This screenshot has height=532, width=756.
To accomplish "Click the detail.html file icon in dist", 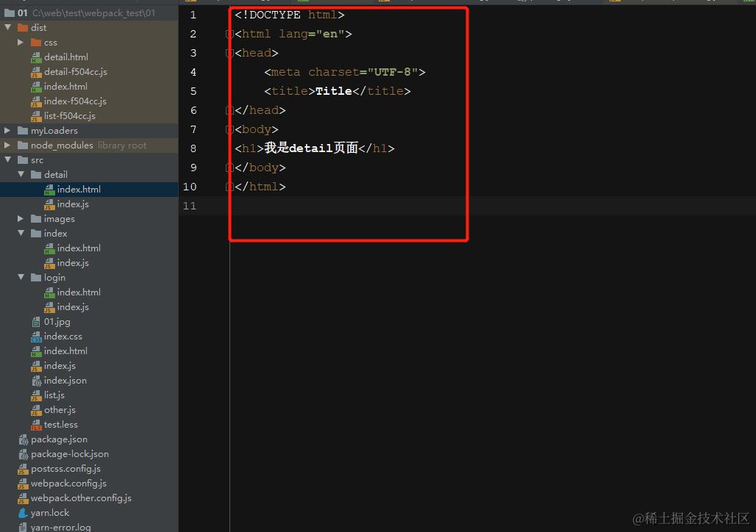I will coord(36,57).
